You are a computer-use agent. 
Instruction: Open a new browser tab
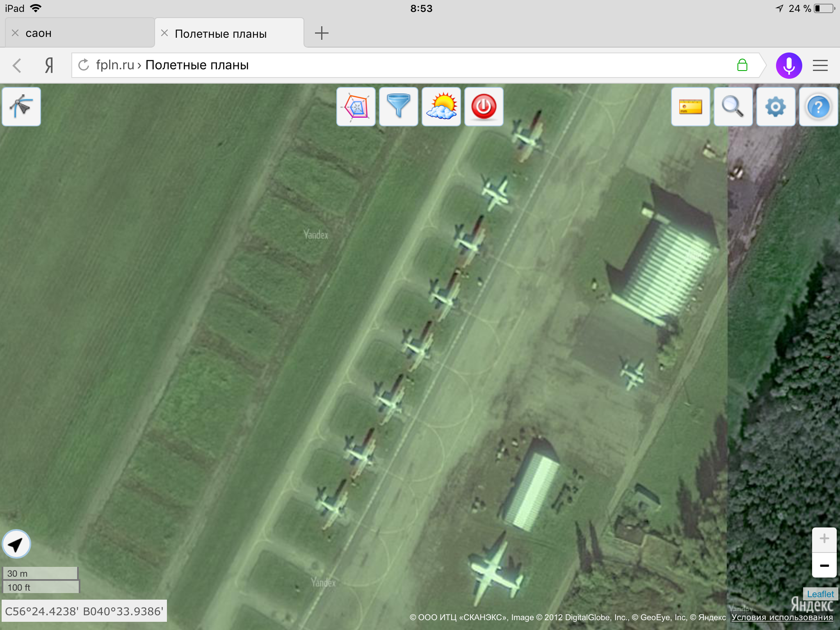click(x=322, y=33)
